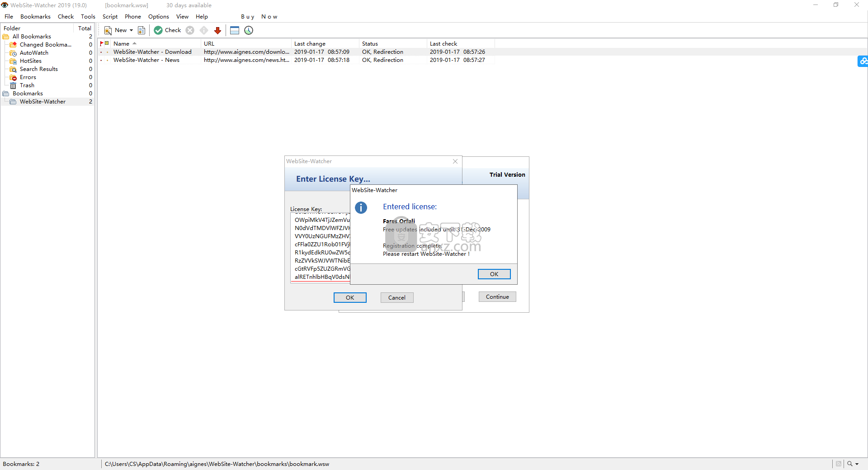Open the Options menu
This screenshot has height=470, width=868.
point(159,17)
